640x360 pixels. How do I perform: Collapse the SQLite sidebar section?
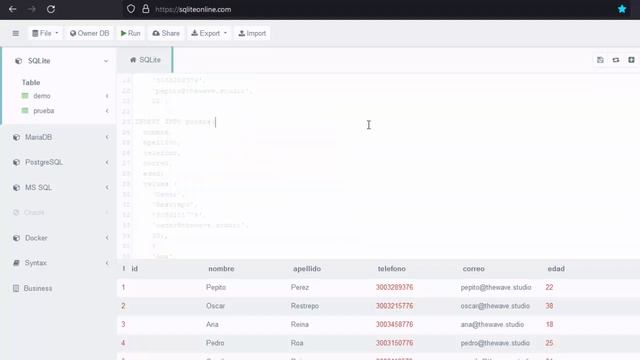[x=106, y=61]
